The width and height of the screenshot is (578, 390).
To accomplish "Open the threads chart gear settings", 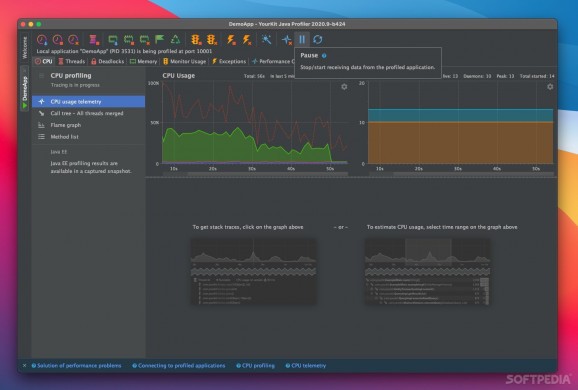I will pos(550,87).
